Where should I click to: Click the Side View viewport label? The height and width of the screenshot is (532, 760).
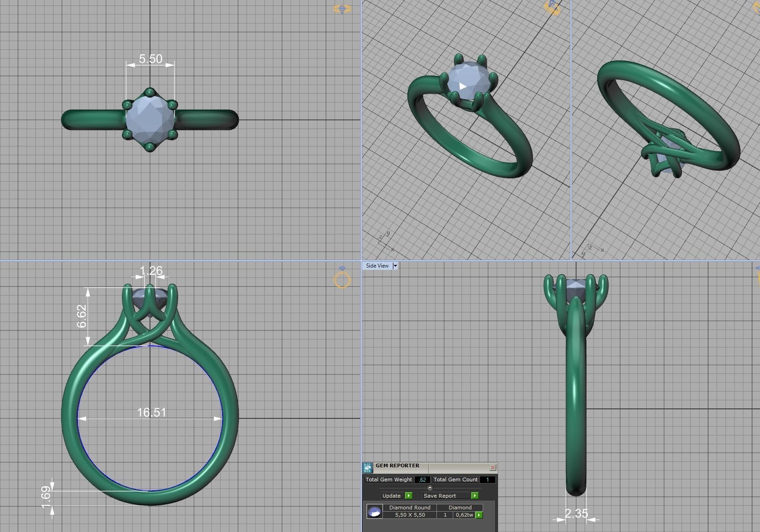pos(377,266)
